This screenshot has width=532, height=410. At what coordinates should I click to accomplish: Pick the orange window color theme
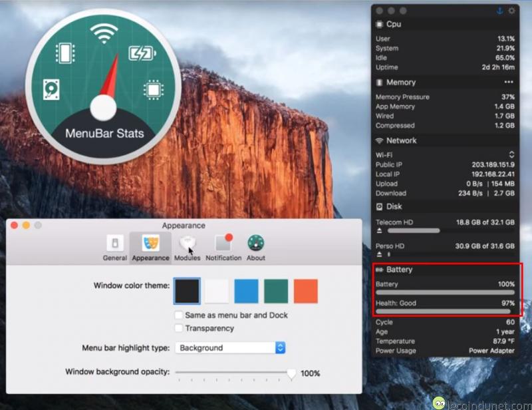coord(306,291)
